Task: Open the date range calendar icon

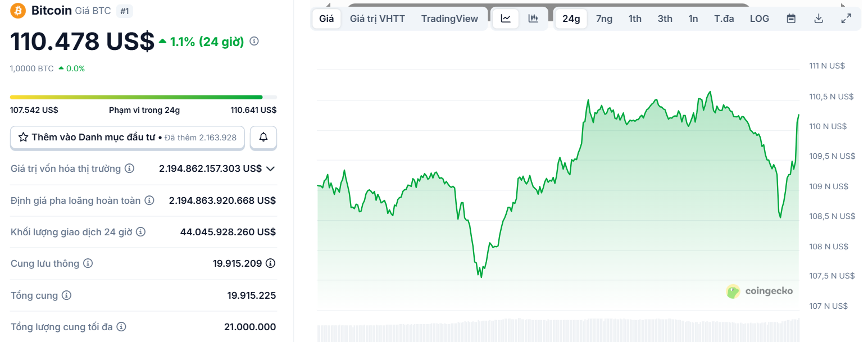Action: click(x=790, y=18)
